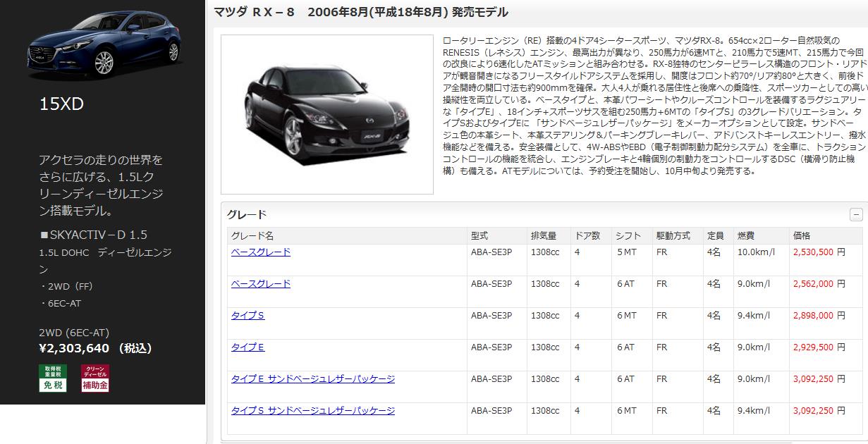868x444 pixels.
Task: Click the ¥2,303,640 (税込) price in the ad
Action: pos(95,347)
